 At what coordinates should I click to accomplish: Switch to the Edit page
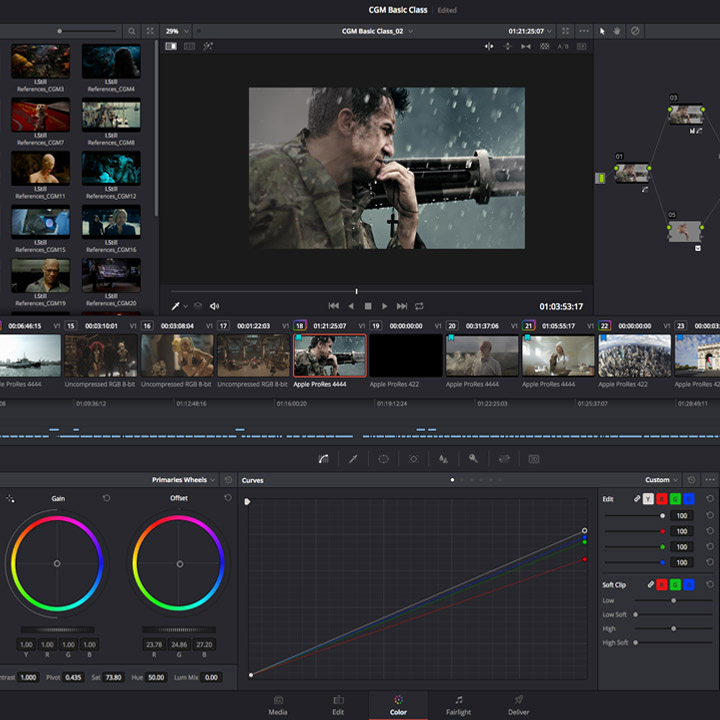click(338, 705)
